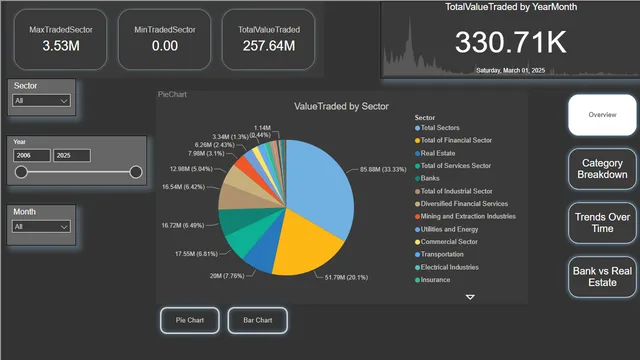
Task: Click the pie label 16.72M (6.49%)
Action: click(x=182, y=225)
